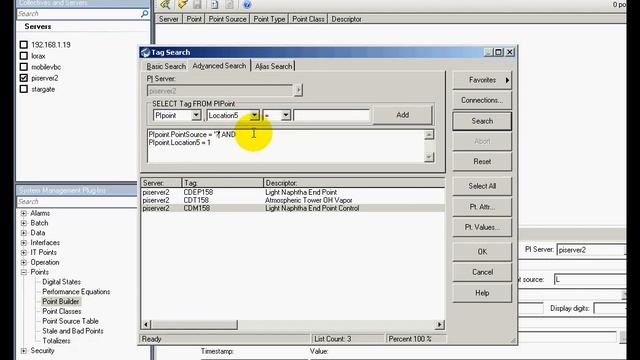Click the grayed-out save disk toolbar icon
This screenshot has height=360, width=640.
pos(198,4)
